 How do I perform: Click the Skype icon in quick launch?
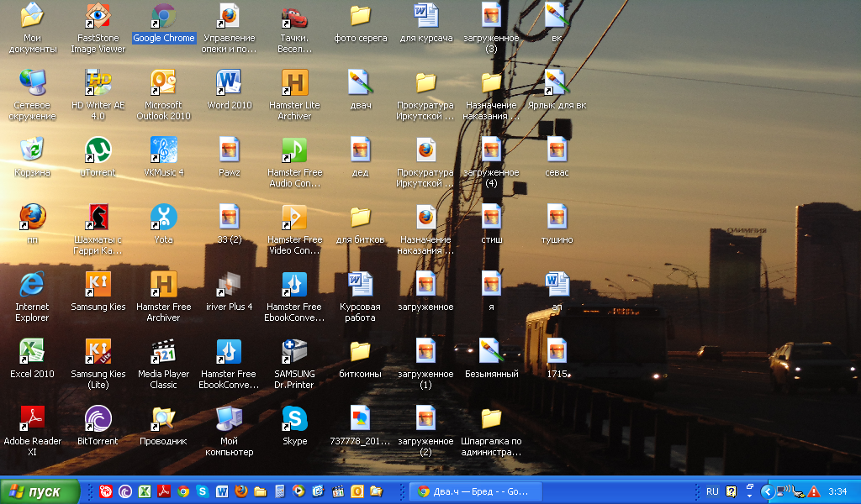203,491
